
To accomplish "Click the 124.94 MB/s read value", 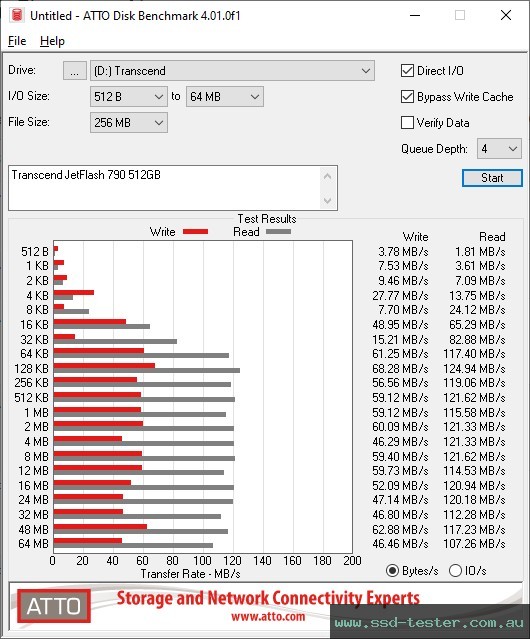I will [475, 369].
